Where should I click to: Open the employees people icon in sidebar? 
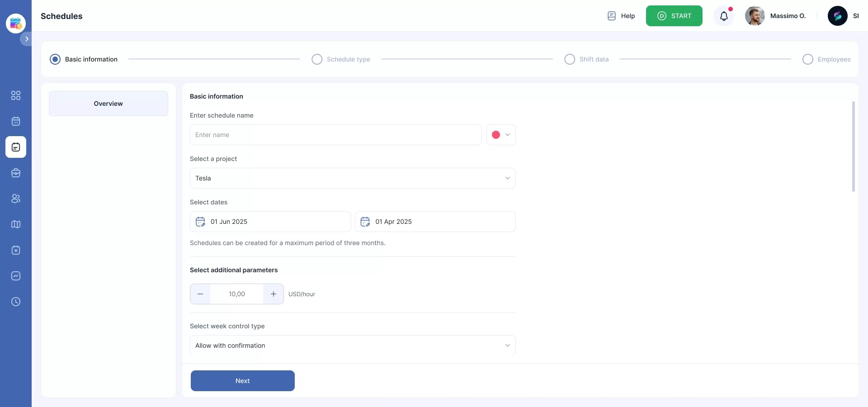[x=16, y=199]
